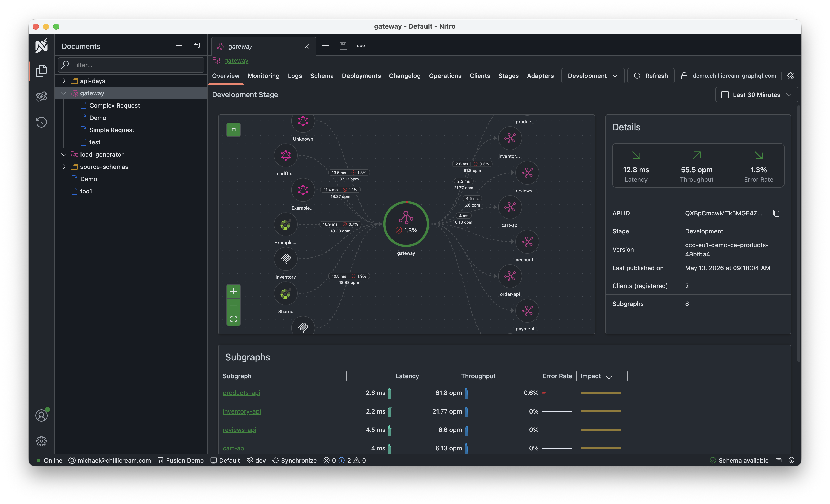830x504 pixels.
Task: Select the Shared client node
Action: [x=286, y=293]
